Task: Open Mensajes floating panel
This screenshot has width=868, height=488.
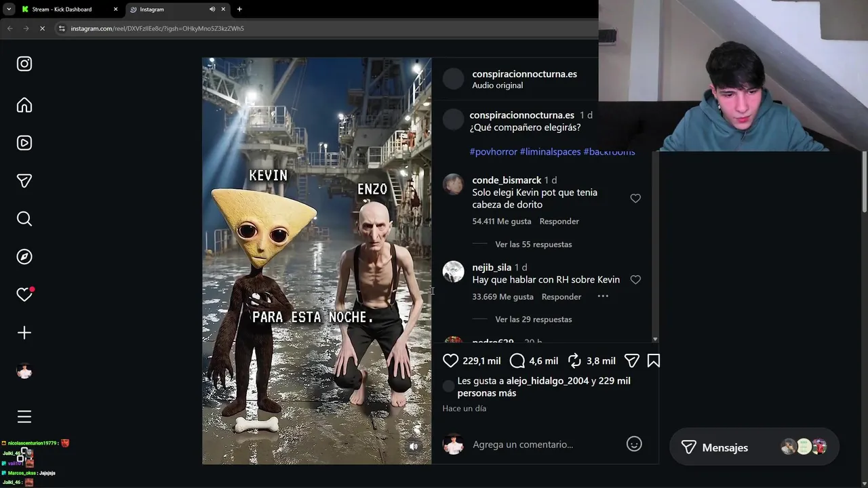Action: pos(754,447)
